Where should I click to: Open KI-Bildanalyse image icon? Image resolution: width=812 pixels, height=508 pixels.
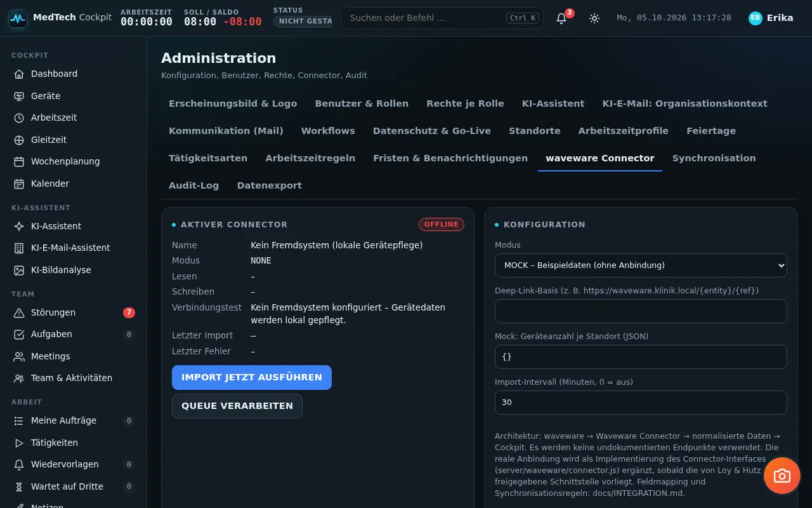pos(19,270)
